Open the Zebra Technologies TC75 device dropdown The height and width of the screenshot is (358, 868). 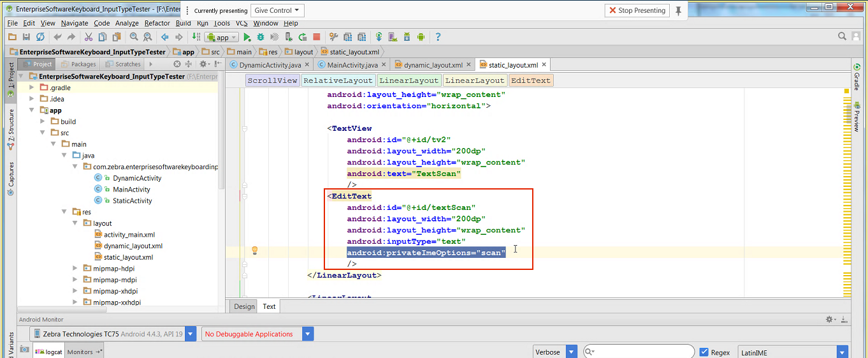point(113,334)
